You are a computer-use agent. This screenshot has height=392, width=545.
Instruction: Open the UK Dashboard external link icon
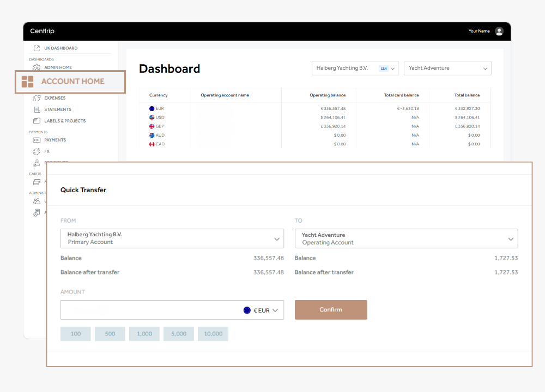[x=37, y=48]
